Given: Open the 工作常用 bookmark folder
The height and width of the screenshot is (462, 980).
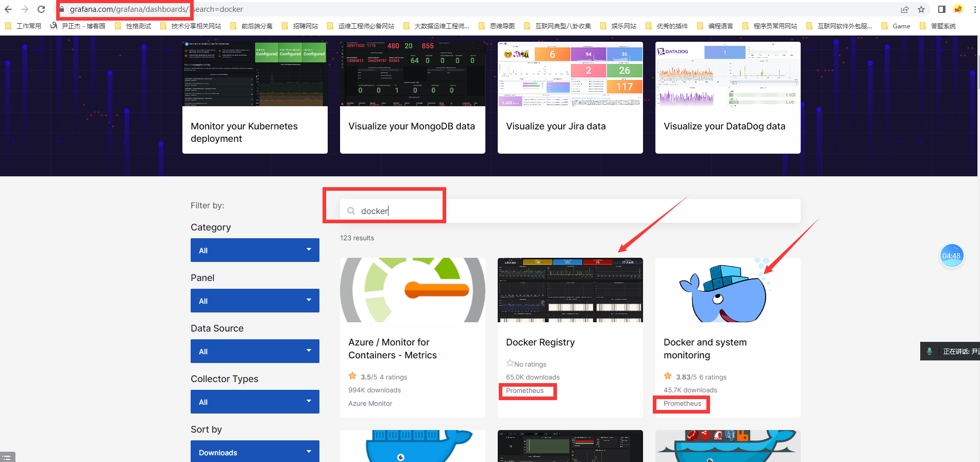Looking at the screenshot, I should 23,26.
